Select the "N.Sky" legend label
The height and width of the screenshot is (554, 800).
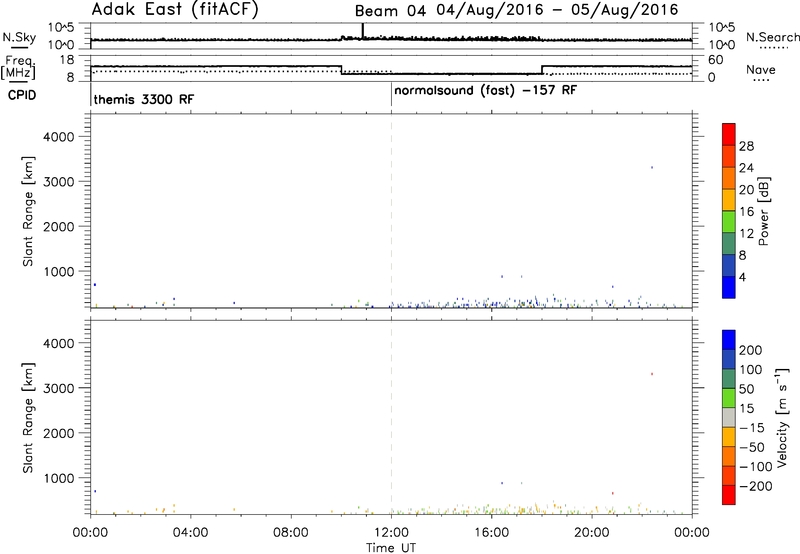point(19,37)
